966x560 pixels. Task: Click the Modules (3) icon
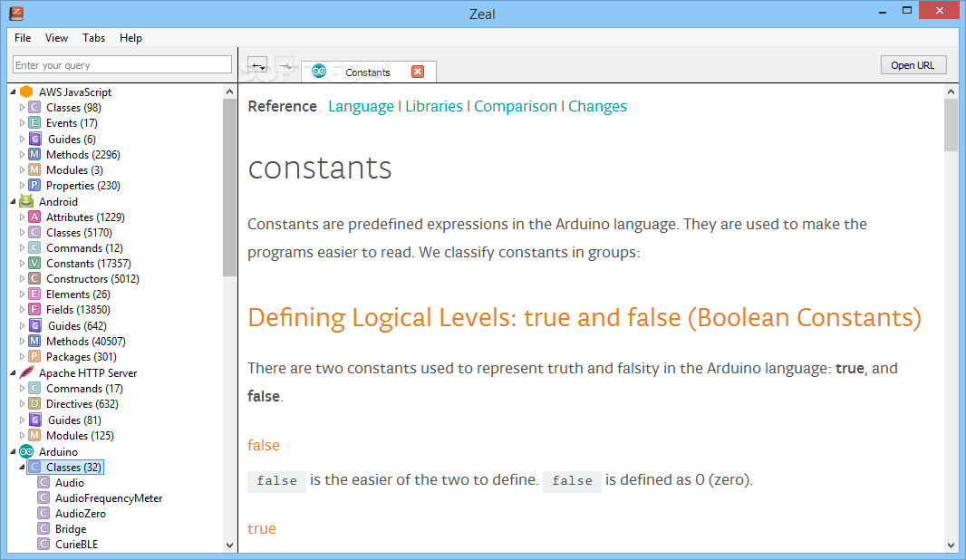tap(34, 169)
